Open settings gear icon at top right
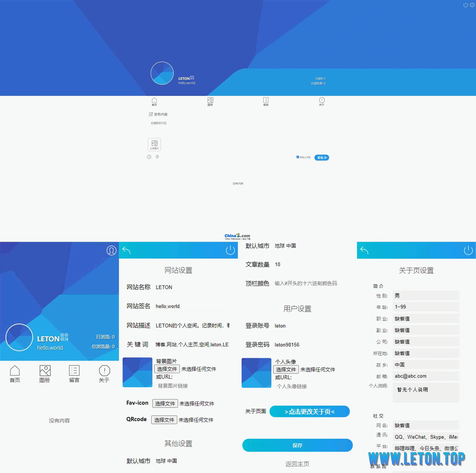The height and width of the screenshot is (473, 476). click(472, 5)
